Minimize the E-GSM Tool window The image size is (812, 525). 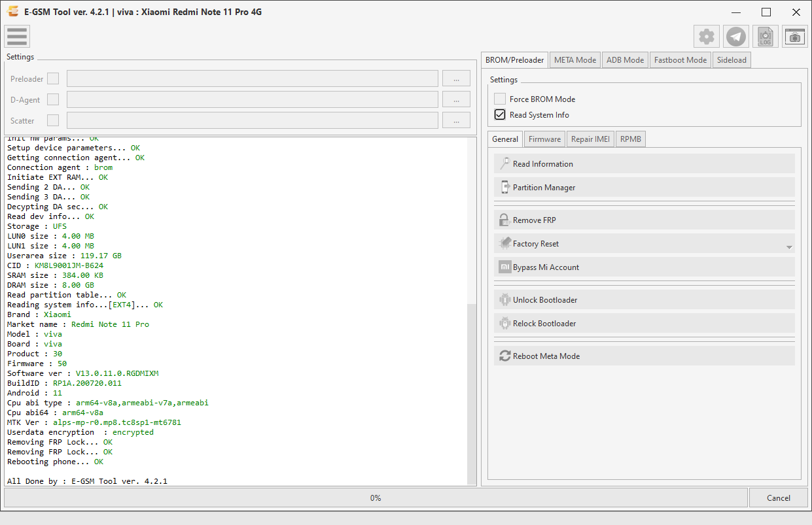[736, 12]
